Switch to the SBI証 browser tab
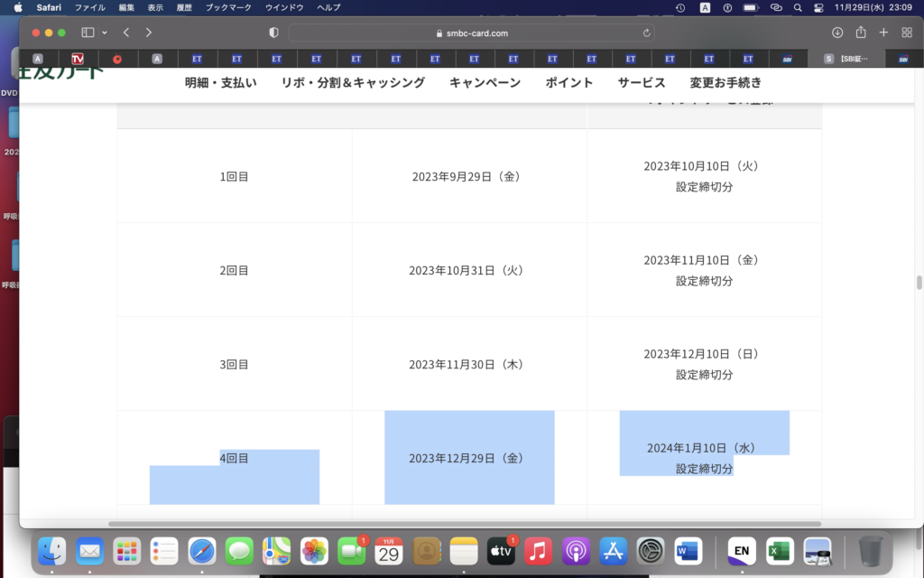924x578 pixels. [x=847, y=59]
